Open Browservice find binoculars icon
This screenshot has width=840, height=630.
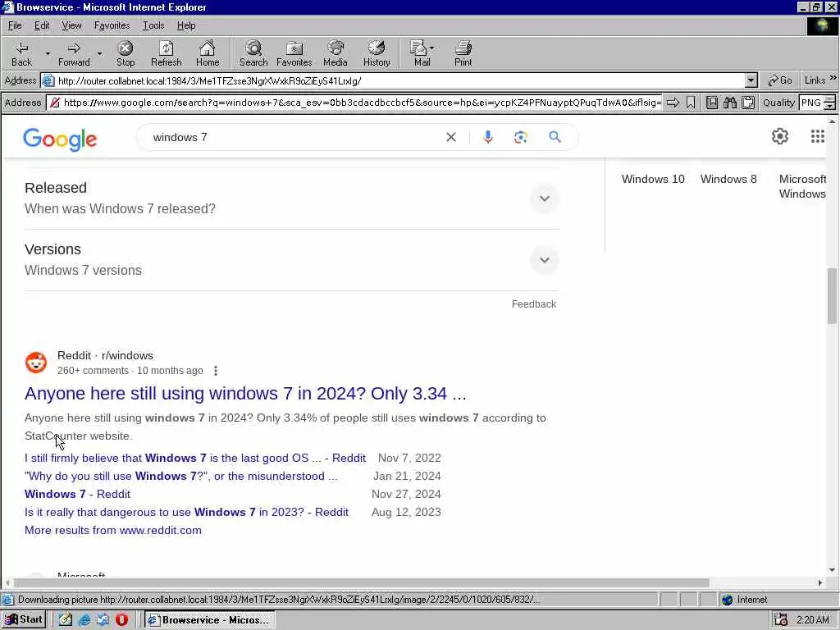(729, 103)
